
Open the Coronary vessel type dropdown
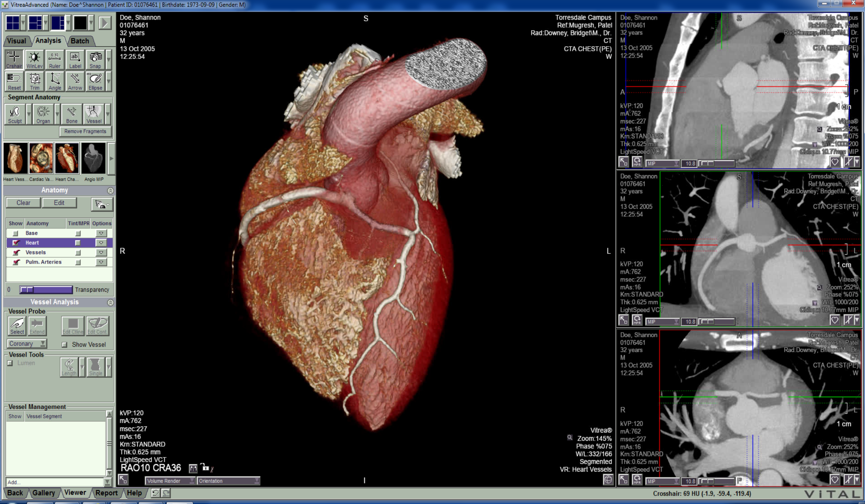point(27,343)
